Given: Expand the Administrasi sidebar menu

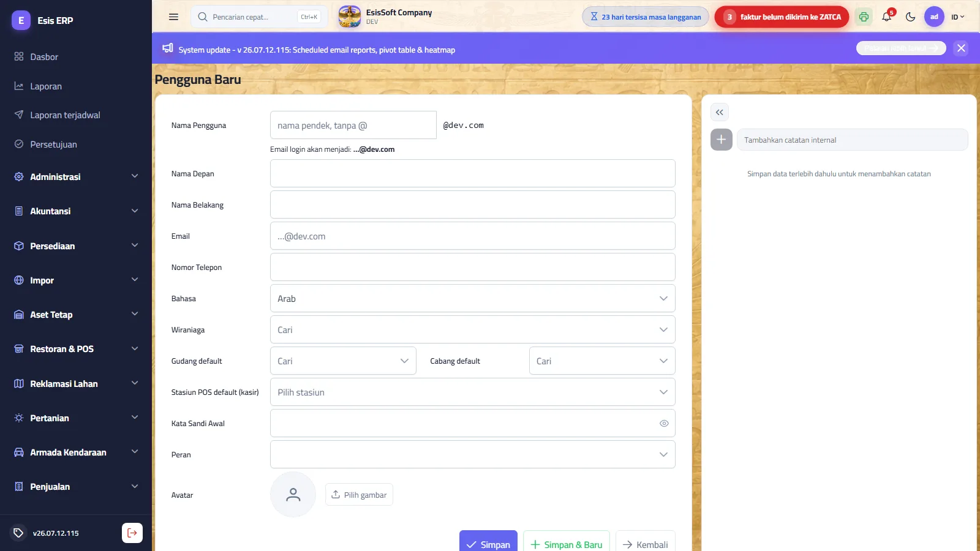Looking at the screenshot, I should click(x=76, y=177).
